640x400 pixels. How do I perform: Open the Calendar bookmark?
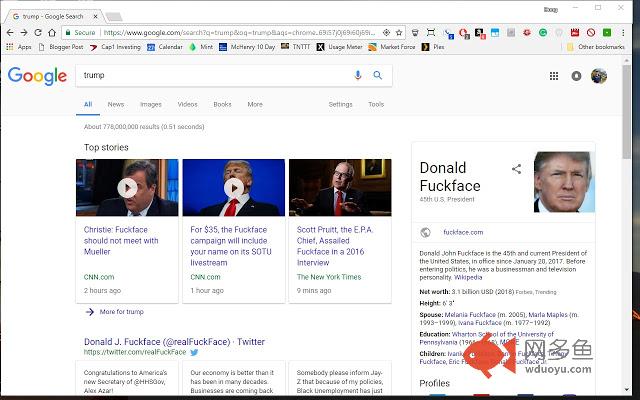[165, 47]
